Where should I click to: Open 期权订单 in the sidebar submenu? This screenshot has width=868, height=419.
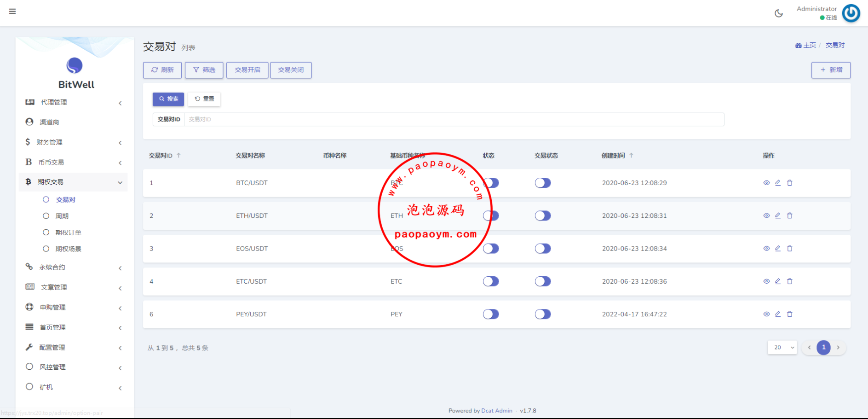click(68, 233)
